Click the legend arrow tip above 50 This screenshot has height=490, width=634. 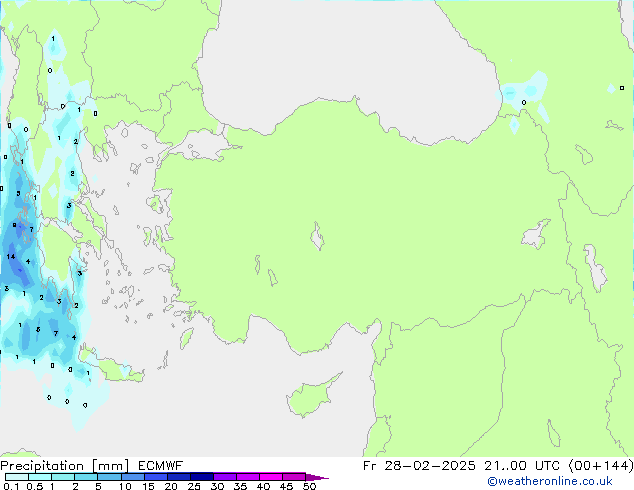point(317,477)
